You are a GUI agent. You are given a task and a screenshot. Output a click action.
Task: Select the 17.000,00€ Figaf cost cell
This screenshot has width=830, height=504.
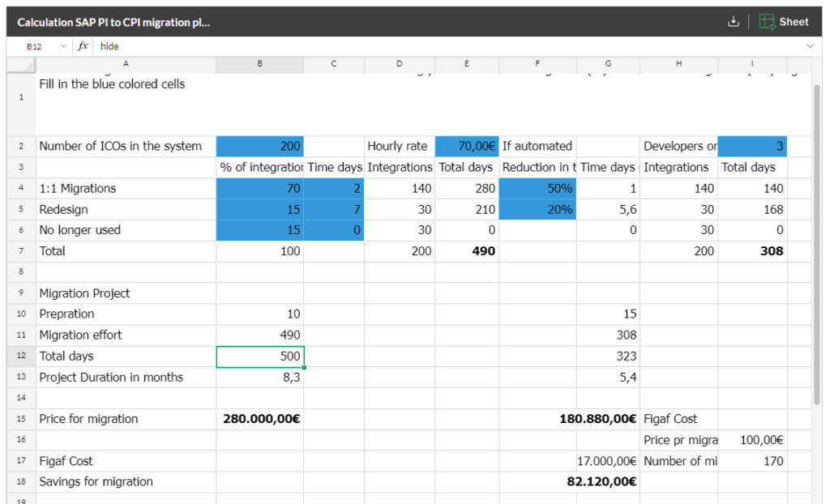point(608,461)
